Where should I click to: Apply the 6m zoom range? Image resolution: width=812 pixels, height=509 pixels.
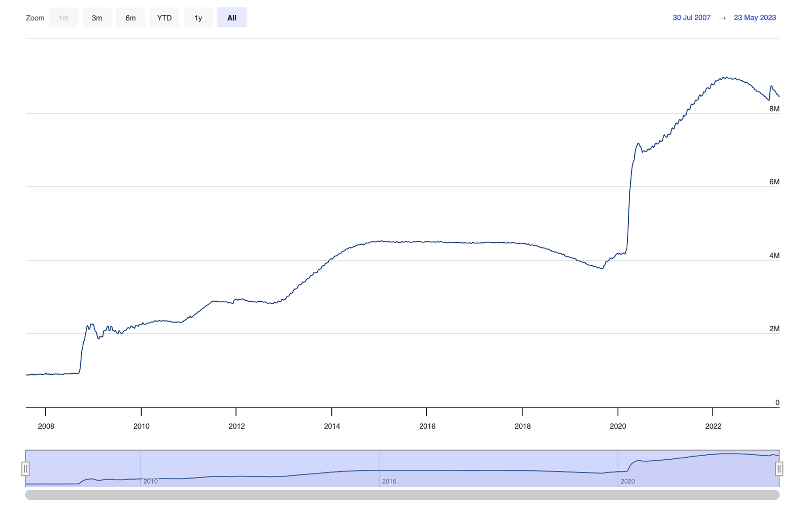130,17
